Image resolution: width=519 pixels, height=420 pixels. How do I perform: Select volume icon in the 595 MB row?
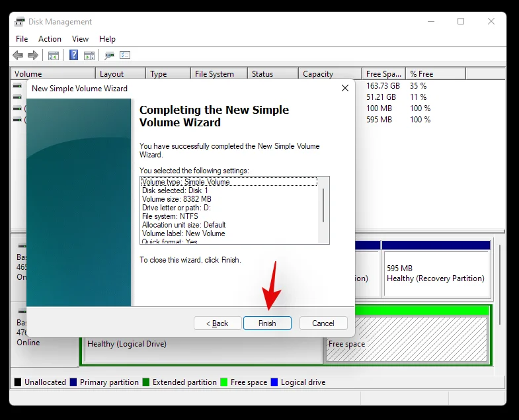click(x=17, y=120)
